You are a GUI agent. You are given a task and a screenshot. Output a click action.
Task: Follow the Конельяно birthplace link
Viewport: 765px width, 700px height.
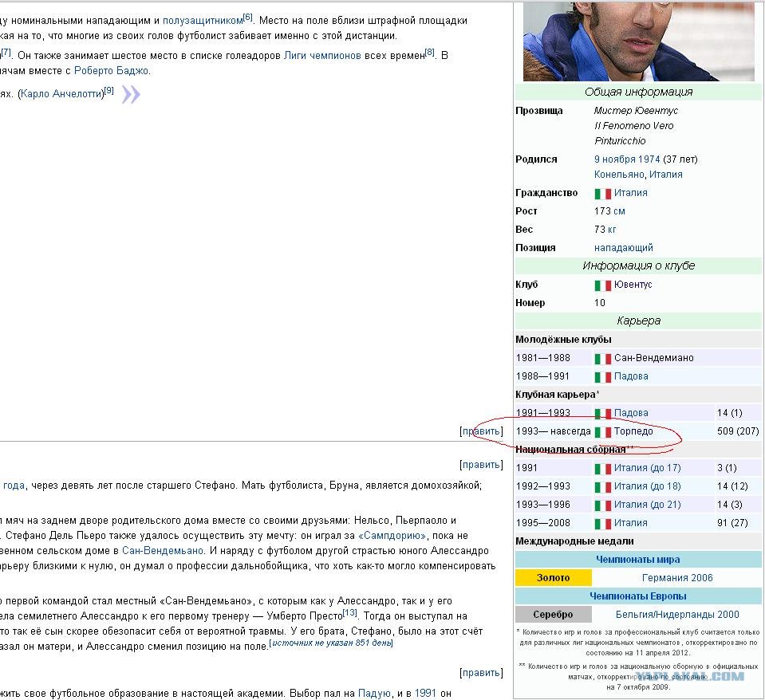coord(619,175)
